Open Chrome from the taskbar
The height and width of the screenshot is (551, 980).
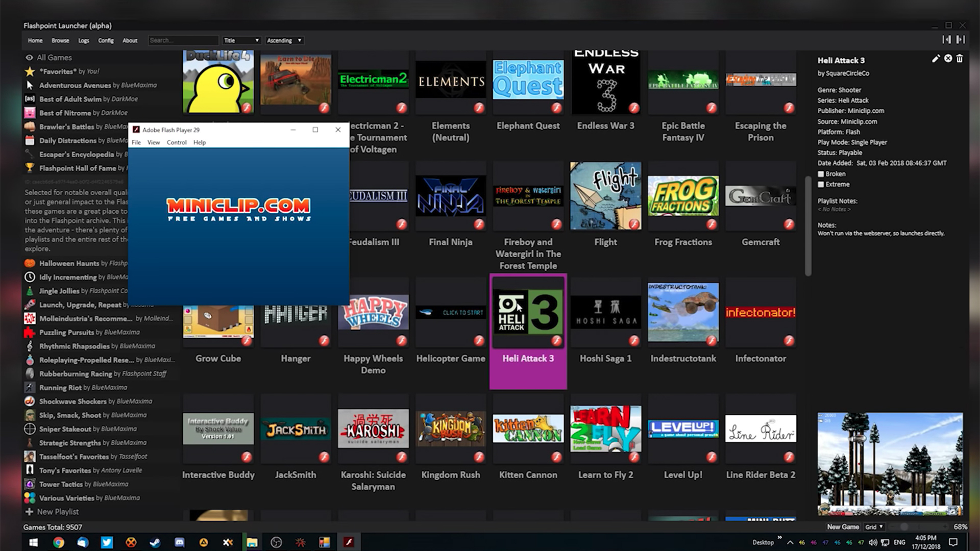coord(59,542)
